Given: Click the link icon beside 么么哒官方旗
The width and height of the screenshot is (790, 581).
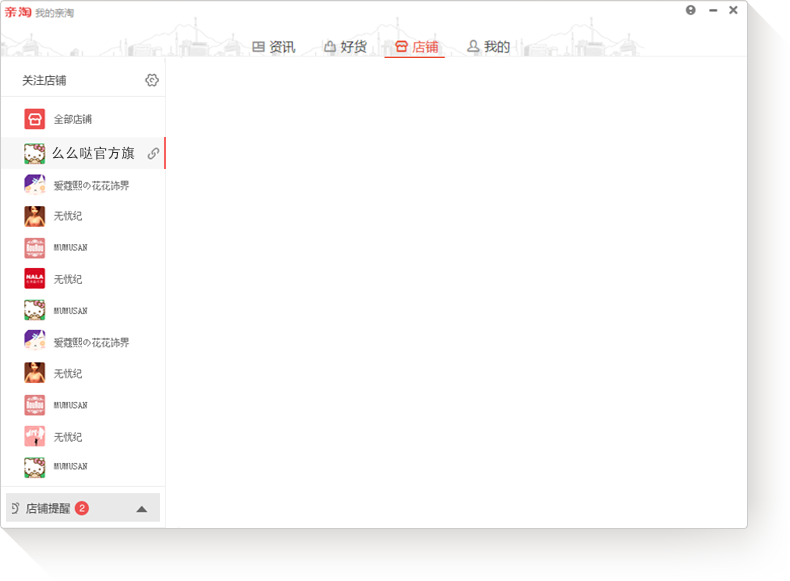Looking at the screenshot, I should tap(153, 153).
